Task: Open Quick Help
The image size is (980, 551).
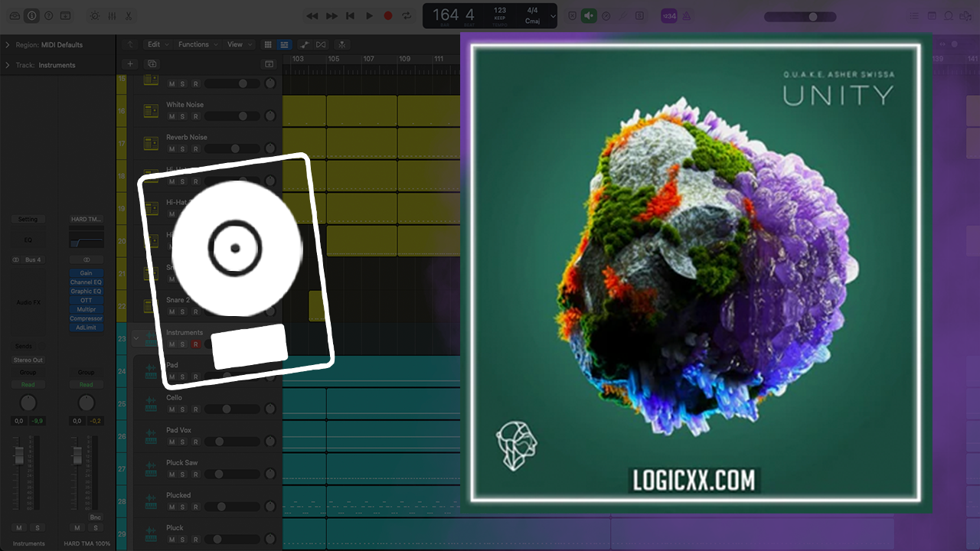Action: 48,15
